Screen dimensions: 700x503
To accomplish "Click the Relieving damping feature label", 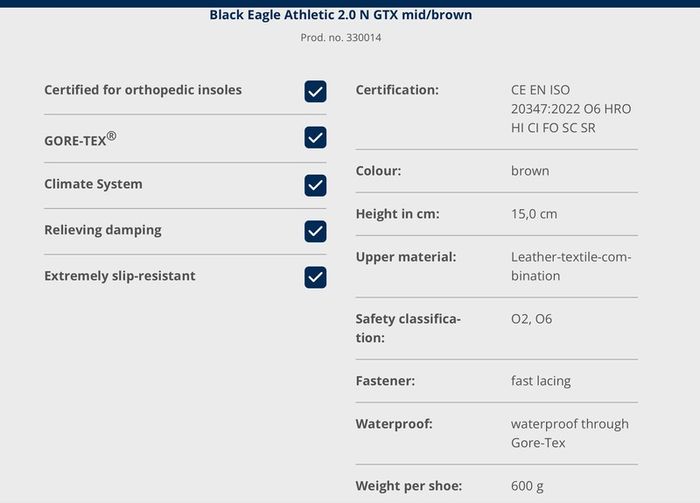I will coord(103,230).
